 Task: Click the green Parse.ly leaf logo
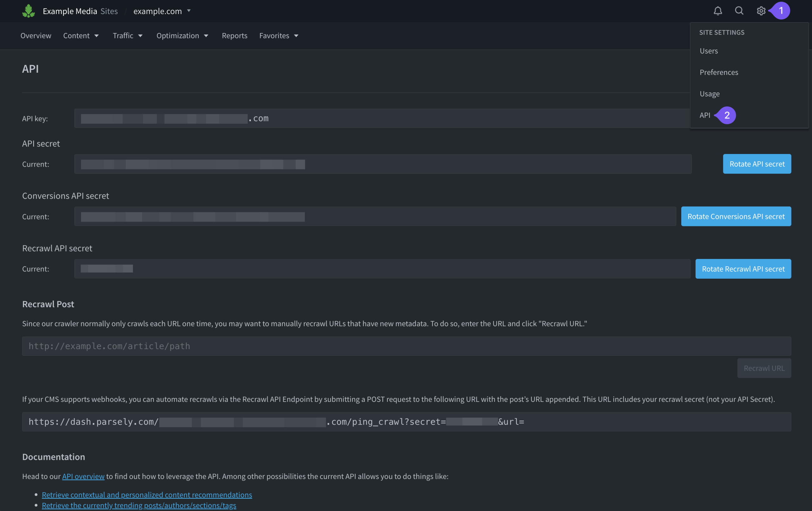click(29, 11)
